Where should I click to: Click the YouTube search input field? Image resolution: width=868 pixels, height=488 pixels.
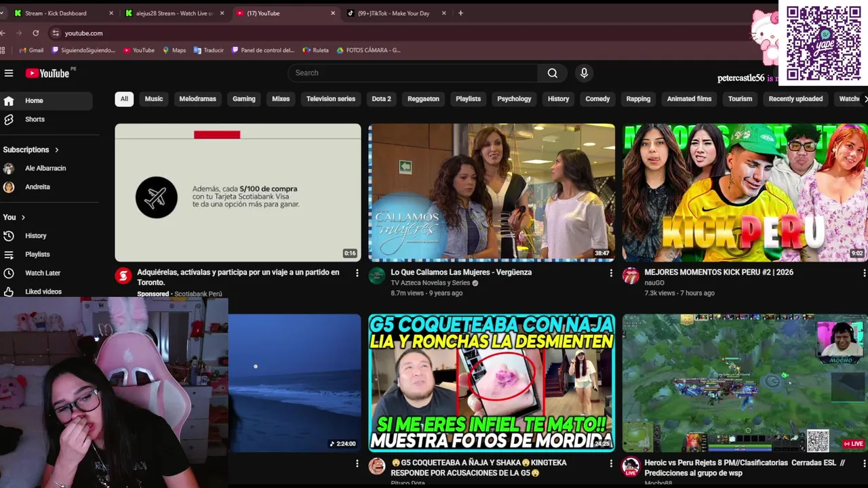(x=412, y=73)
